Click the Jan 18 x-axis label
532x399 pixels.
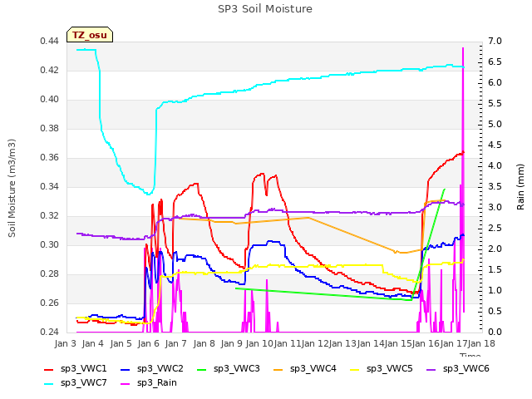[x=481, y=343]
